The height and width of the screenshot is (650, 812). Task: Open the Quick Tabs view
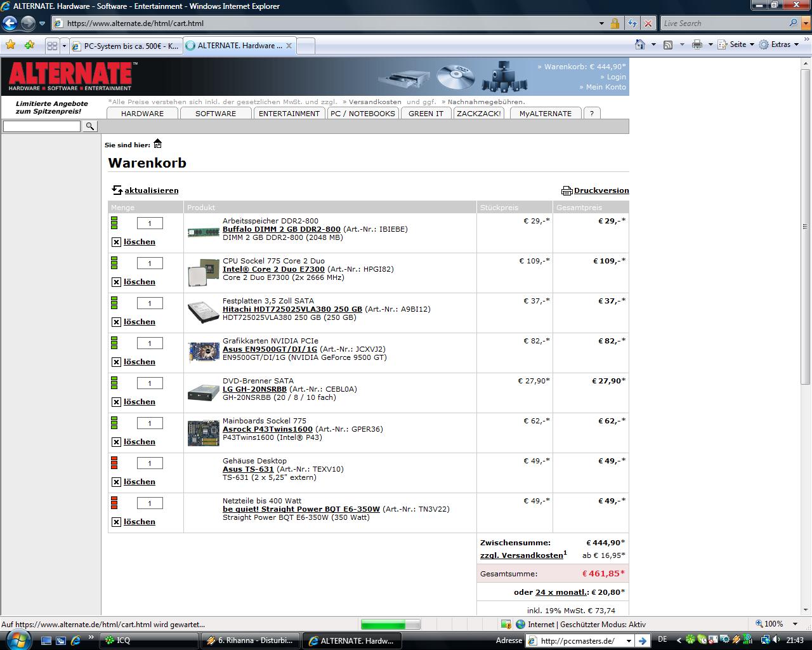click(53, 46)
